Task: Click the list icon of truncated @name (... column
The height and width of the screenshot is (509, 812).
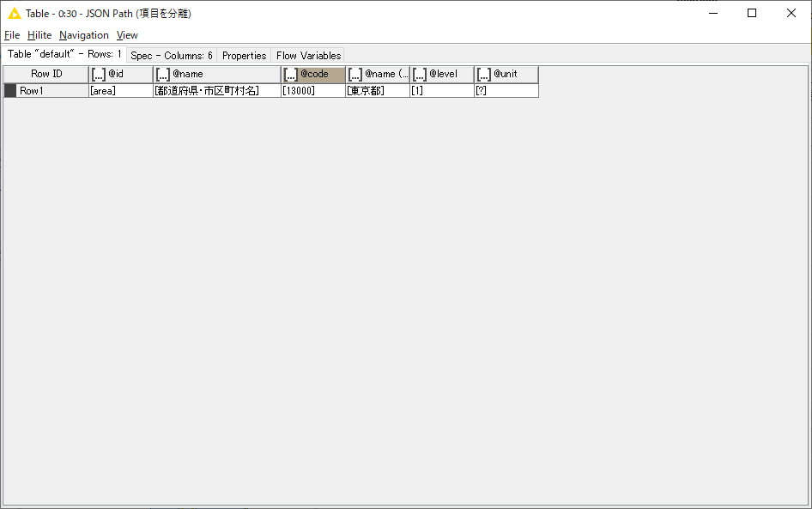Action: tap(355, 75)
